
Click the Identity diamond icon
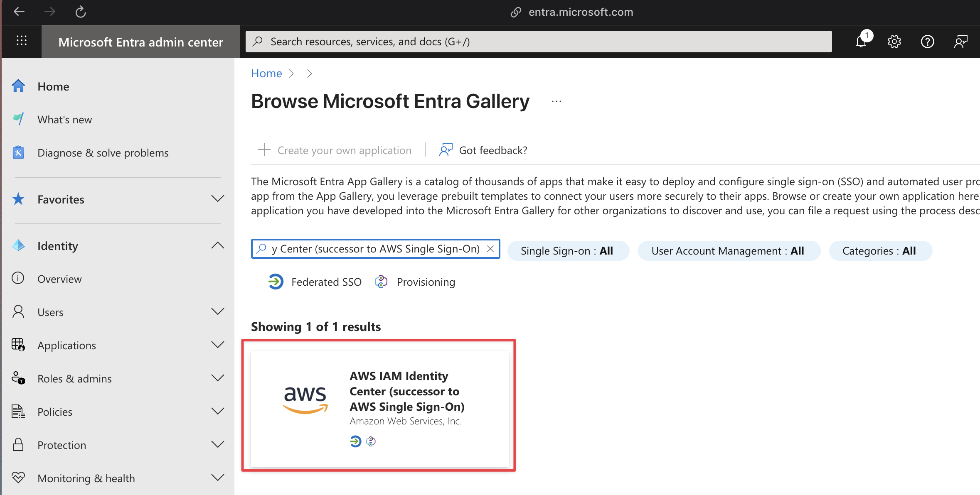coord(18,245)
